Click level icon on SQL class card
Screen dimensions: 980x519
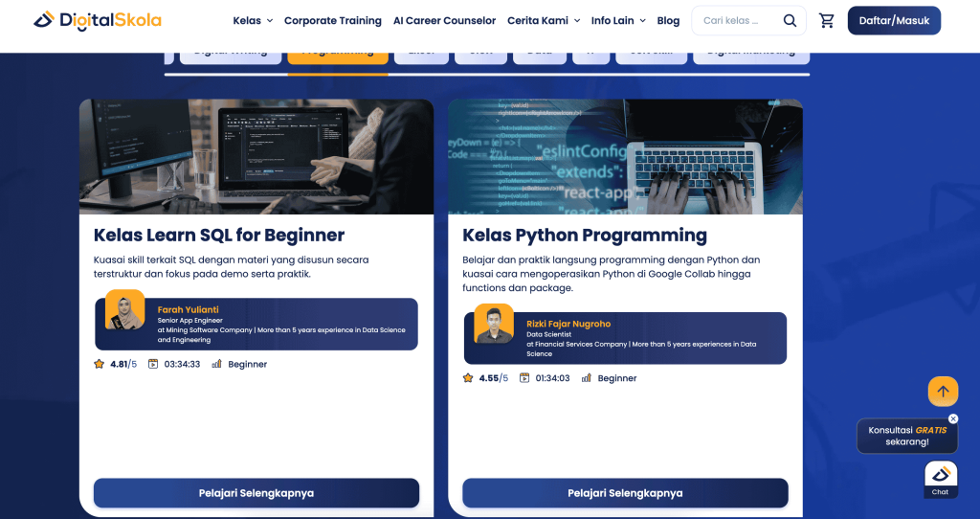tap(216, 364)
